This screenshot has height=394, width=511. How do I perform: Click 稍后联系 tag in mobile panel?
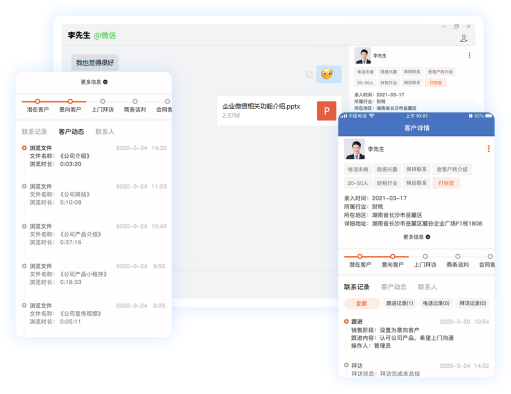[417, 183]
